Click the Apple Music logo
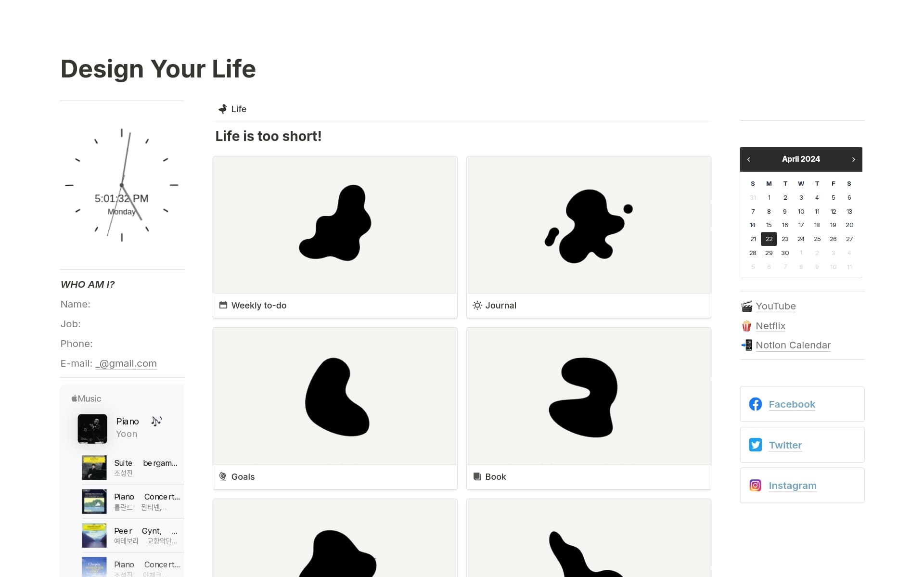Image resolution: width=924 pixels, height=577 pixels. (86, 398)
